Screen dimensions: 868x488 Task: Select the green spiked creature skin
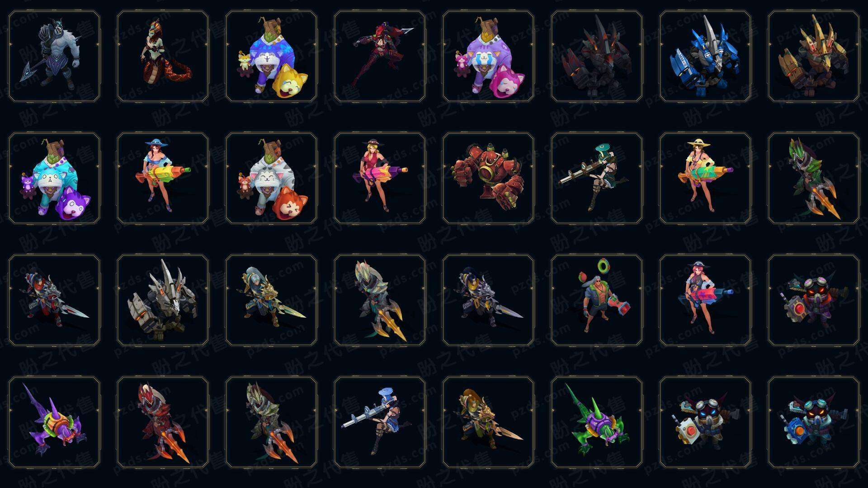597,422
